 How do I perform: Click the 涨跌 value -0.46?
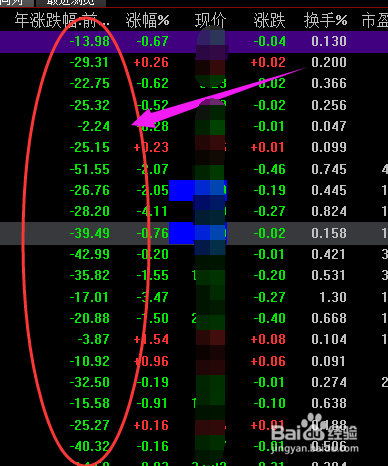(269, 169)
